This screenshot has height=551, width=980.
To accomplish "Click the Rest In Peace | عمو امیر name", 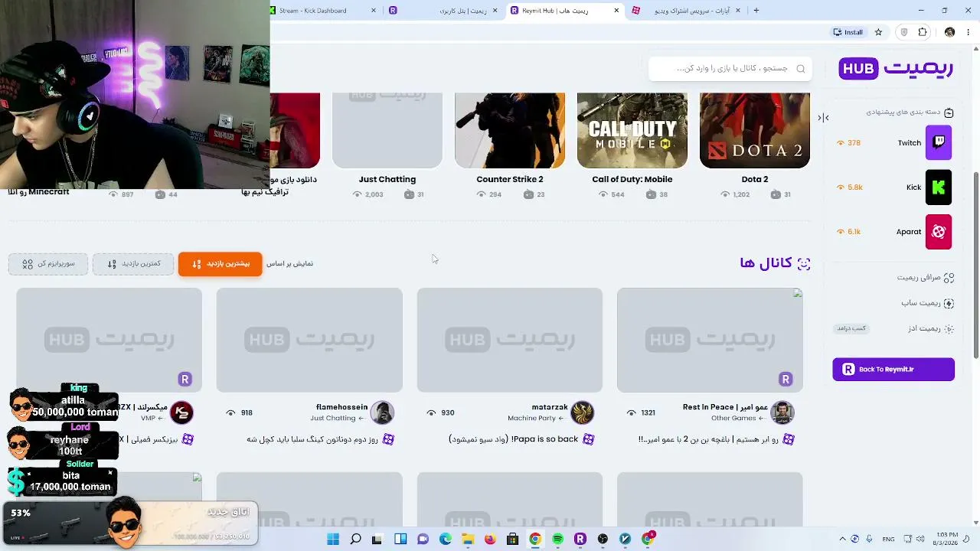I will [725, 407].
